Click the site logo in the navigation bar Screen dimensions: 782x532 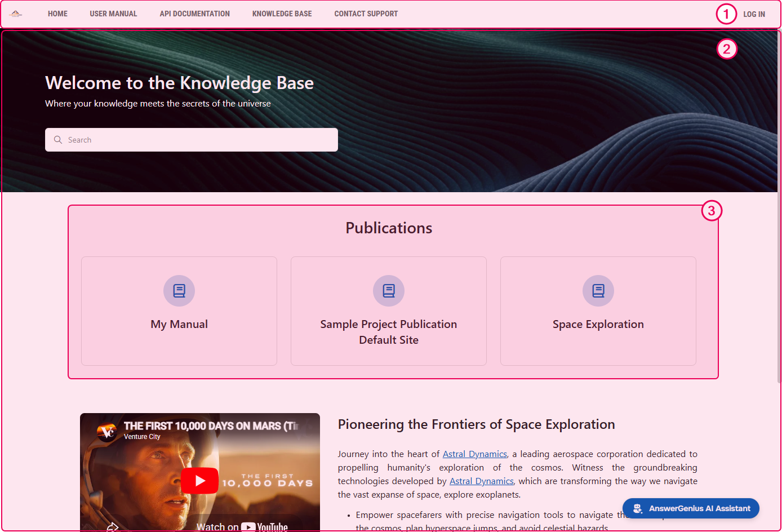[x=16, y=14]
